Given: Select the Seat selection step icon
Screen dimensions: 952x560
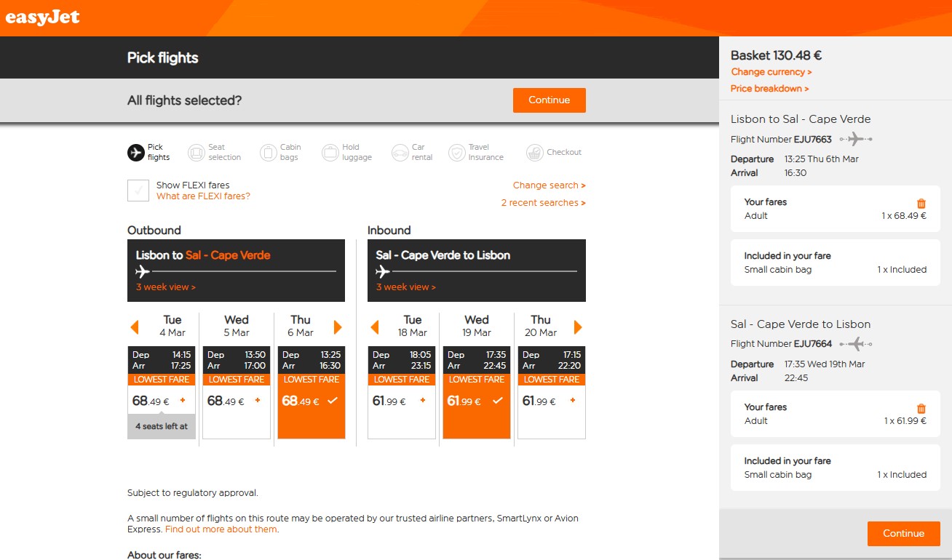Looking at the screenshot, I should (196, 152).
